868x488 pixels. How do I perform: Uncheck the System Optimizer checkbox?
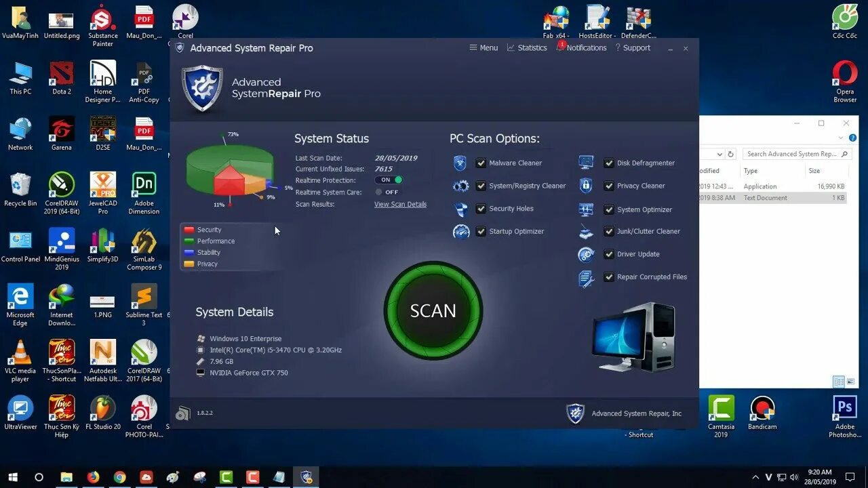click(x=609, y=209)
